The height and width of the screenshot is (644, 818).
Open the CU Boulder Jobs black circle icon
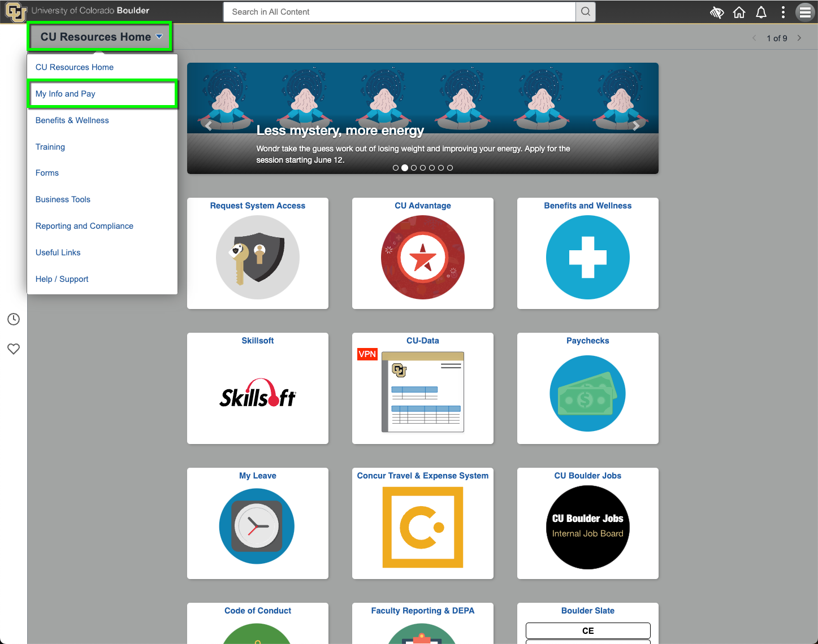(588, 528)
